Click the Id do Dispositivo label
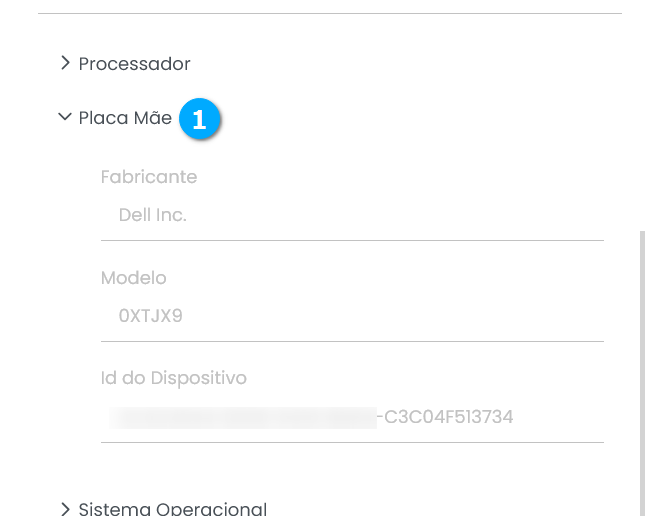Viewport: 665px width, 516px height. [173, 378]
